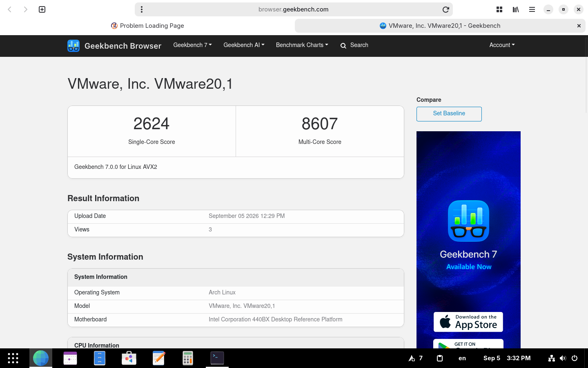Open the Benchmark Charts dropdown
The width and height of the screenshot is (588, 368).
click(302, 45)
